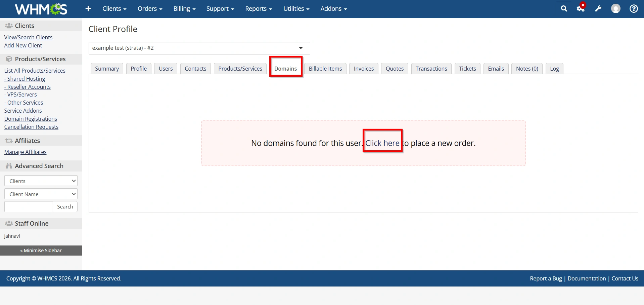Open Manage Affiliates link
644x305 pixels.
[25, 152]
